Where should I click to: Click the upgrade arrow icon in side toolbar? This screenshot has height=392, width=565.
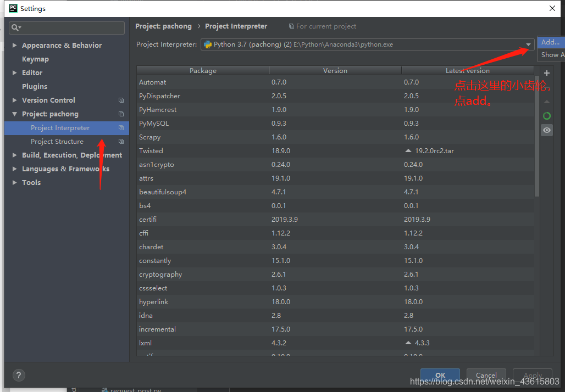point(547,102)
